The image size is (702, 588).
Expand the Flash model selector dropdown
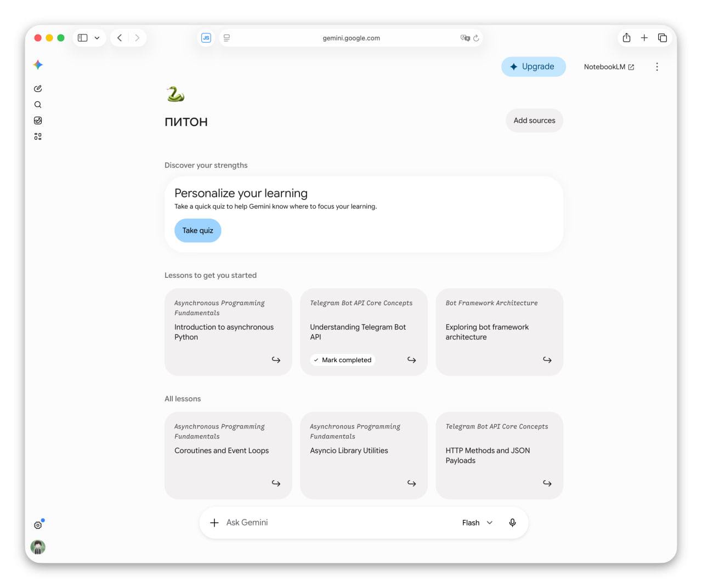click(478, 523)
